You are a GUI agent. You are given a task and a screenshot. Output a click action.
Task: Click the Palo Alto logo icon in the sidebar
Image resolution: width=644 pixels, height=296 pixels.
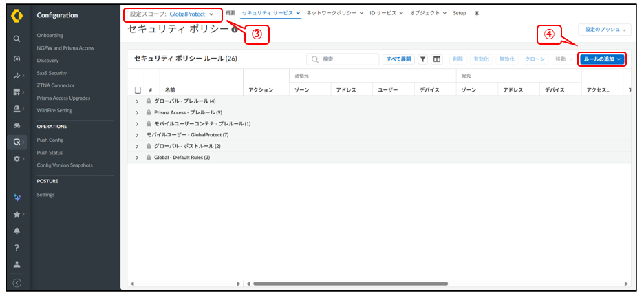point(17,16)
